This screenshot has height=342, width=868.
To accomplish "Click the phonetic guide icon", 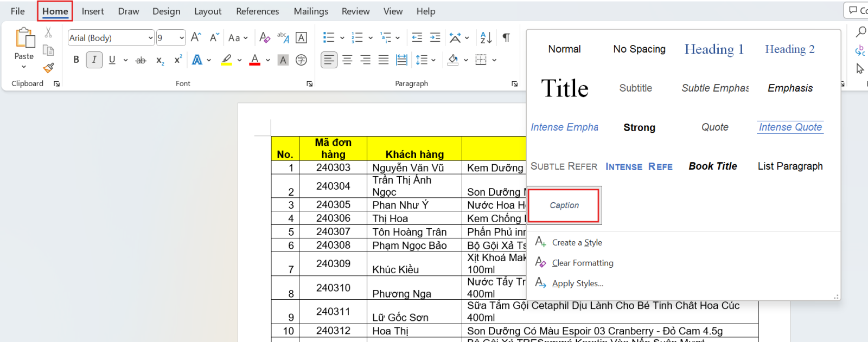I will (283, 37).
